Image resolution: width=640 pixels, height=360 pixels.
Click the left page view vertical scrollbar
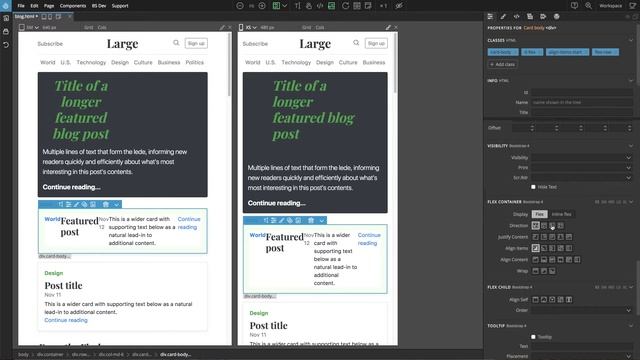tap(229, 65)
